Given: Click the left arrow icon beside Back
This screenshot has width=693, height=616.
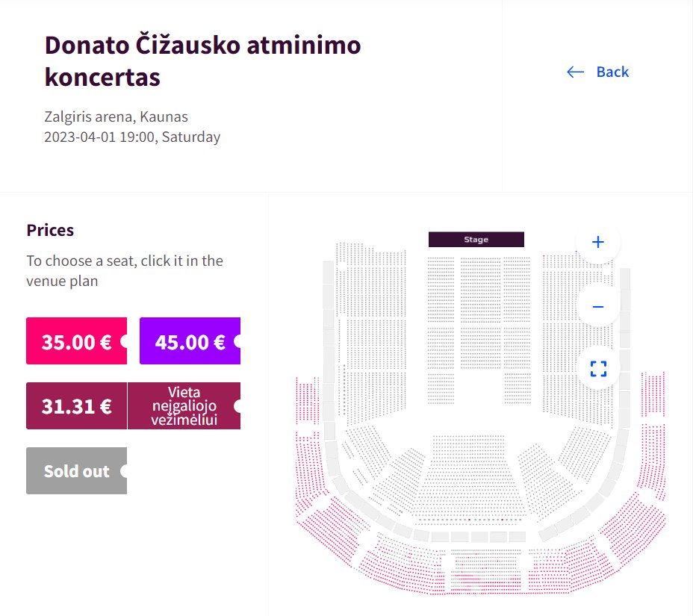Looking at the screenshot, I should (x=575, y=72).
